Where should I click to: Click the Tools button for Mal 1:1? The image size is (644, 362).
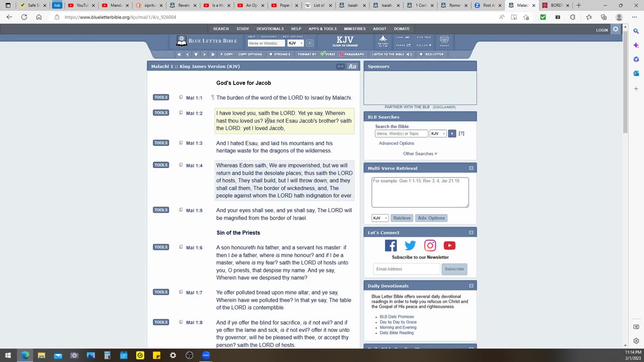coord(161,98)
